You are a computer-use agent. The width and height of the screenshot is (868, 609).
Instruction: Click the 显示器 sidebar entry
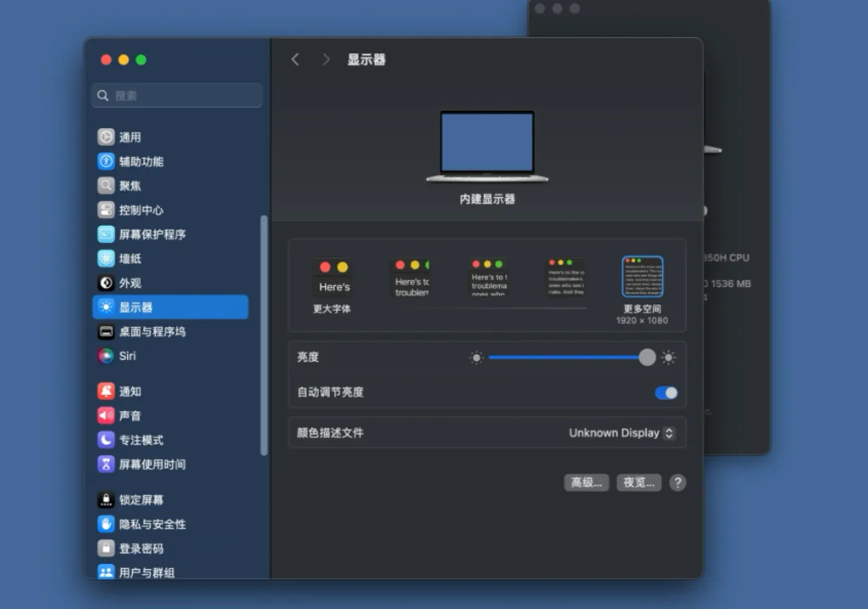pyautogui.click(x=133, y=307)
